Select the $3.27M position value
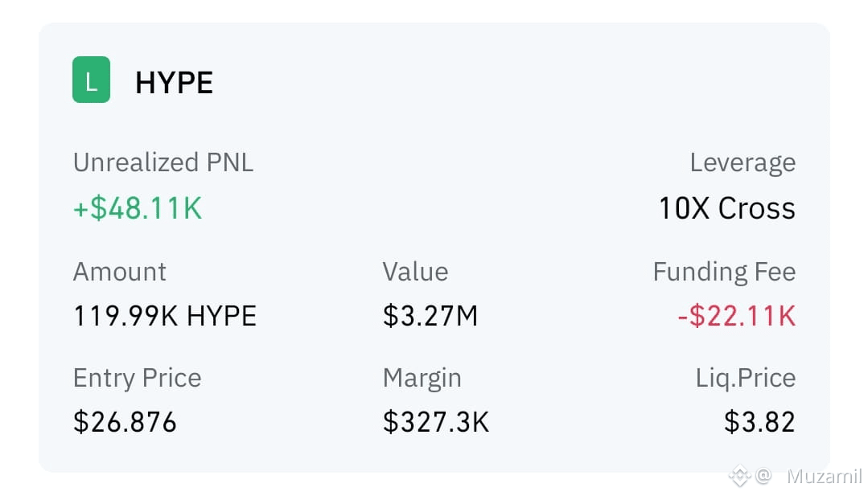868x496 pixels. pyautogui.click(x=430, y=316)
